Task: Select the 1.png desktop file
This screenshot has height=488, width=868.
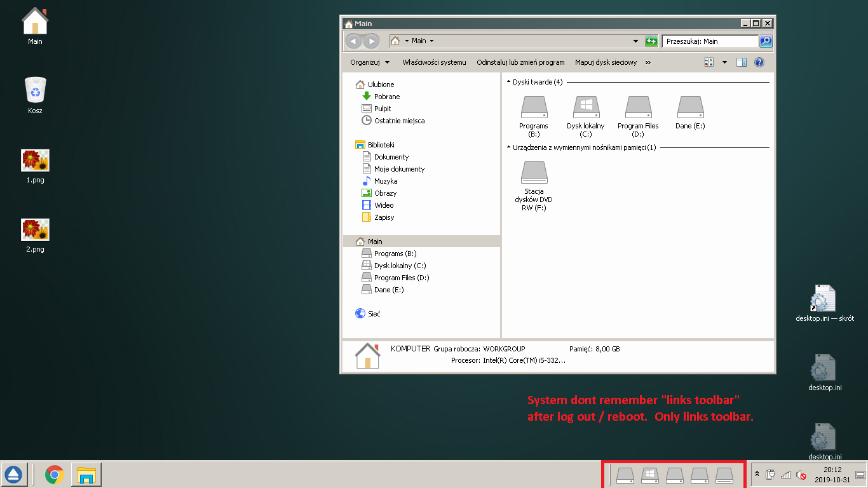Action: click(35, 166)
